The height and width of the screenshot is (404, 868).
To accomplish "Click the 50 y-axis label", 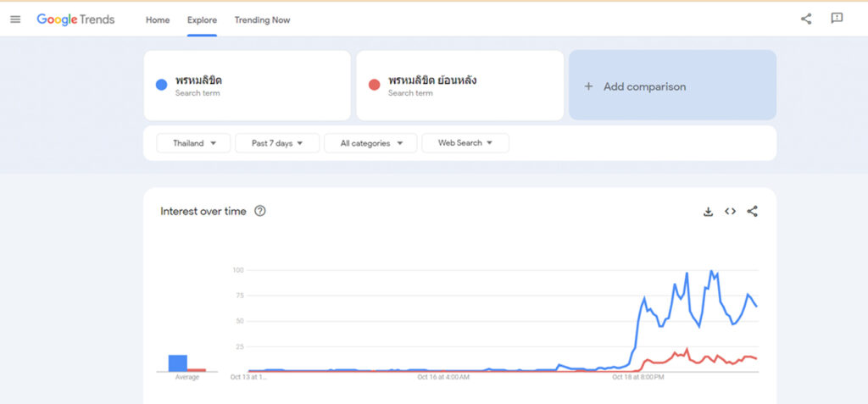I will (x=240, y=321).
